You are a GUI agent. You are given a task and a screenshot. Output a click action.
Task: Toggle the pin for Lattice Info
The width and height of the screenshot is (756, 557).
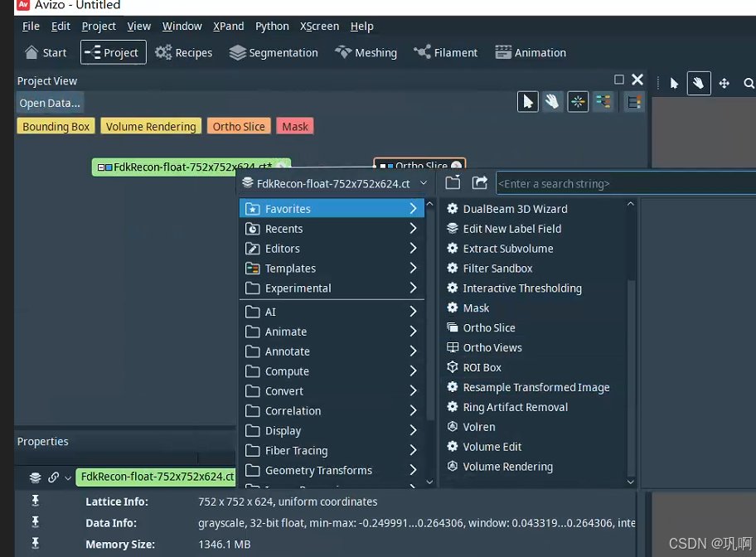click(35, 501)
